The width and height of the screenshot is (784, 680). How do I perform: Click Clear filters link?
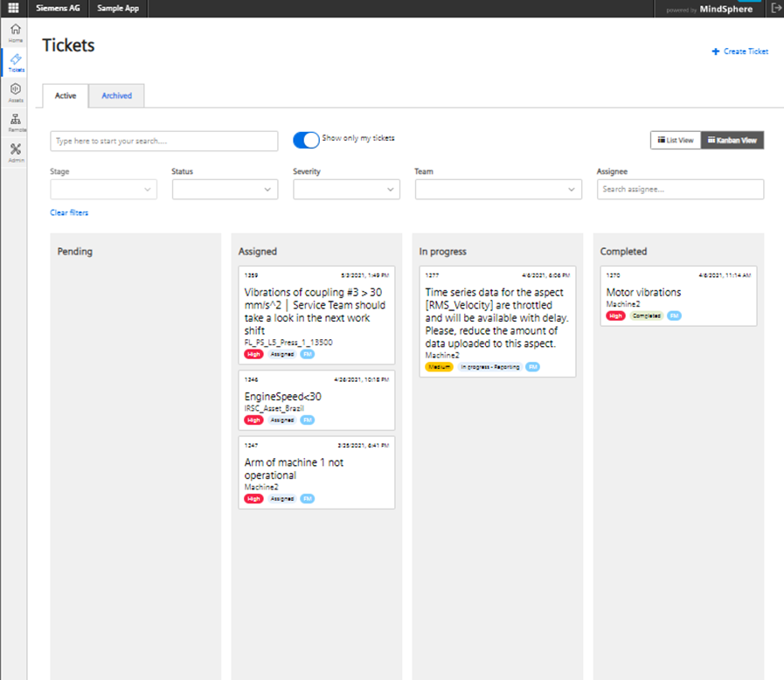(69, 212)
